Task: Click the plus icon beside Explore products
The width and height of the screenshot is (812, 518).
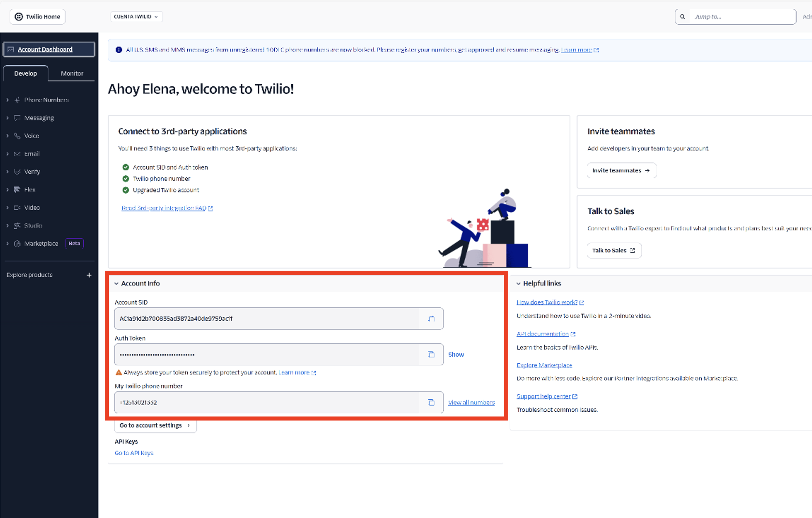Action: click(x=89, y=275)
